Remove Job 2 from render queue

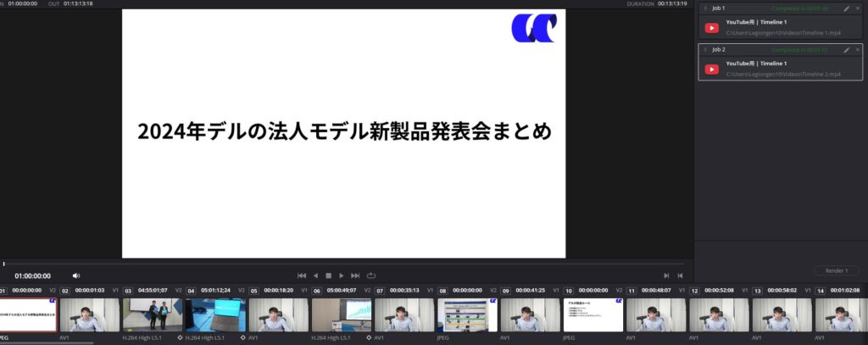[x=858, y=50]
